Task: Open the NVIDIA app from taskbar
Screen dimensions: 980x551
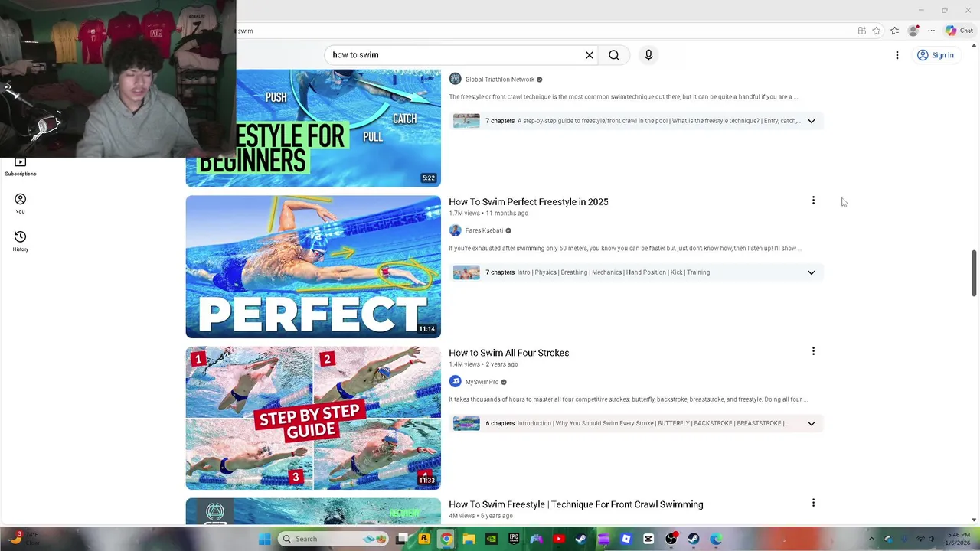Action: [x=492, y=539]
